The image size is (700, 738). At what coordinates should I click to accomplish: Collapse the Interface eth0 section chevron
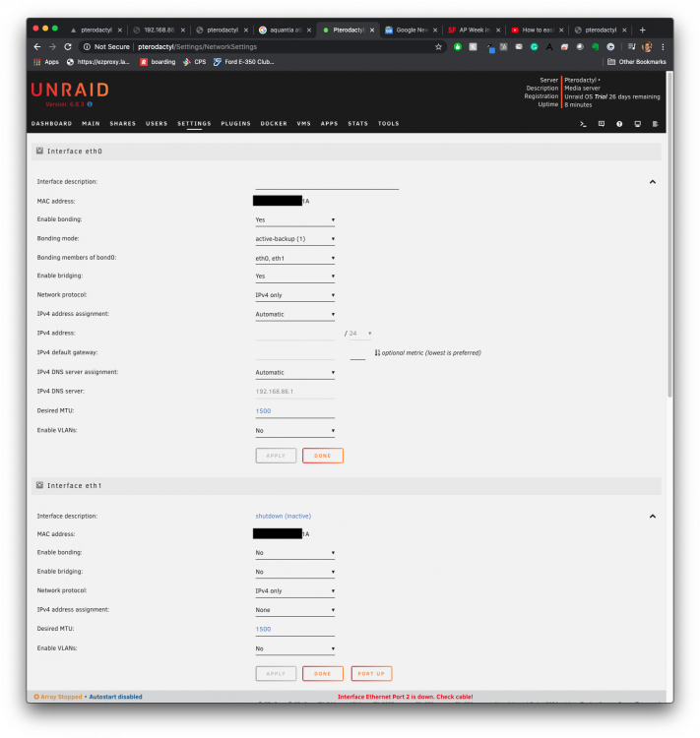(653, 182)
